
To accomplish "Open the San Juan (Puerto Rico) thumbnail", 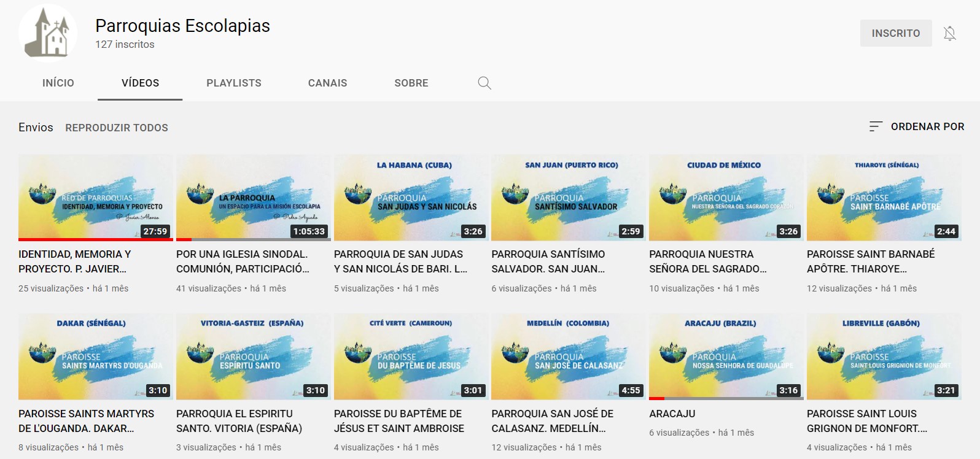I will [569, 197].
